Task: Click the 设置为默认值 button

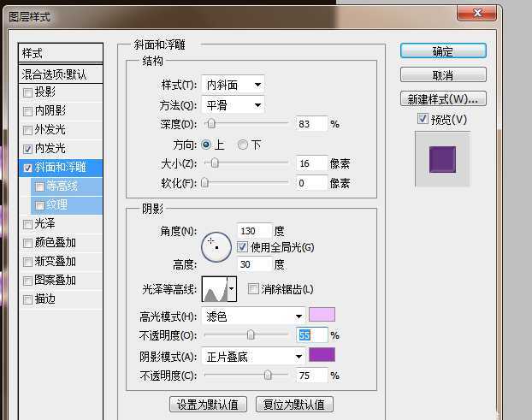Action: (x=208, y=404)
